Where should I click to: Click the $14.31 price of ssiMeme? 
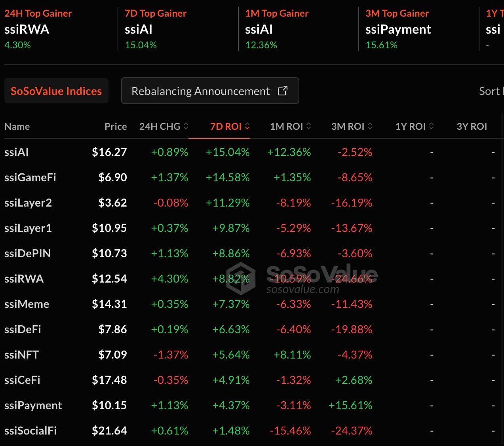109,304
